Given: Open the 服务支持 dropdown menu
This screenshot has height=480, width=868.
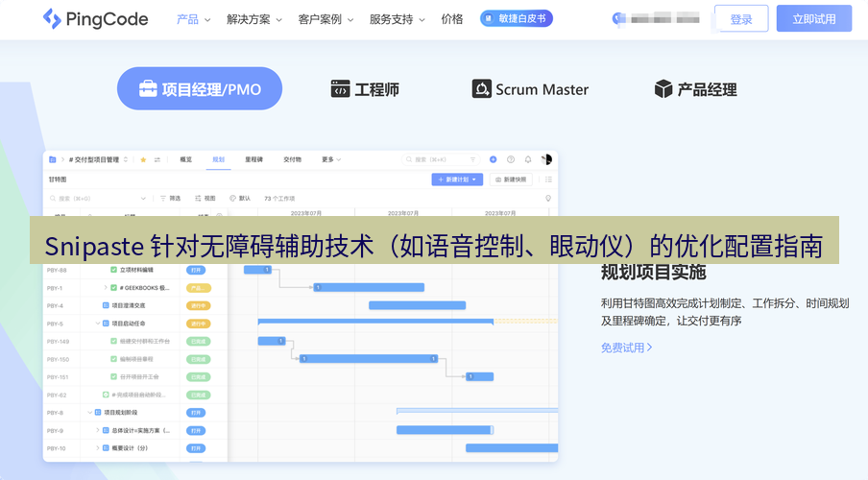Looking at the screenshot, I should (397, 19).
